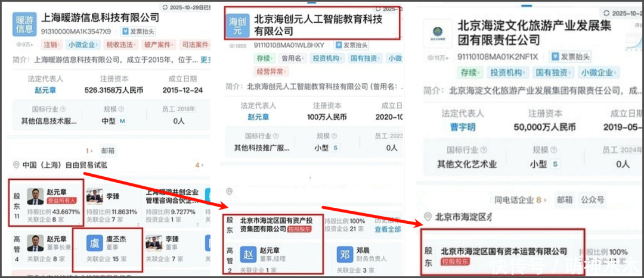Expand the 注销 status tag
Image resolution: width=644 pixels, height=278 pixels.
[52, 45]
